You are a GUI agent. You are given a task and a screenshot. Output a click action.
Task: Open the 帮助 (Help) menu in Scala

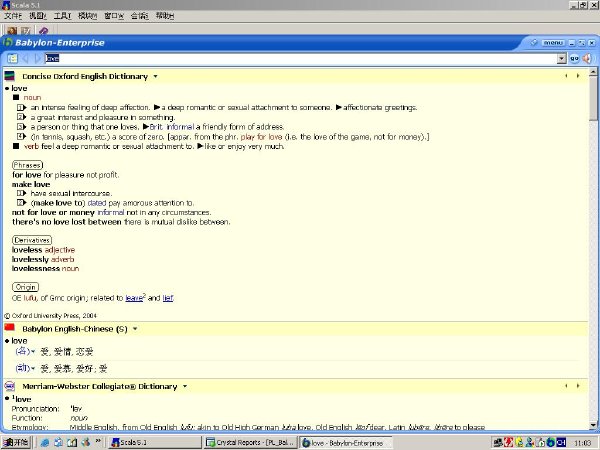[x=165, y=16]
